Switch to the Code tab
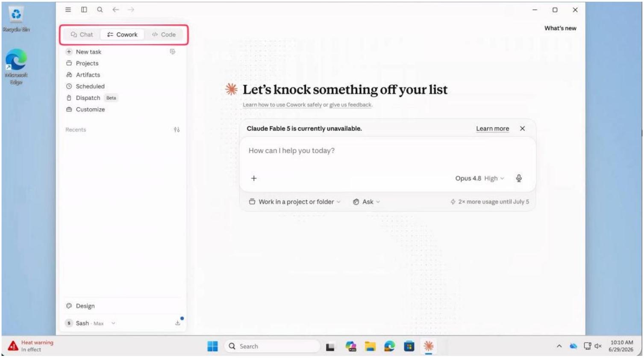644x358 pixels. (164, 35)
